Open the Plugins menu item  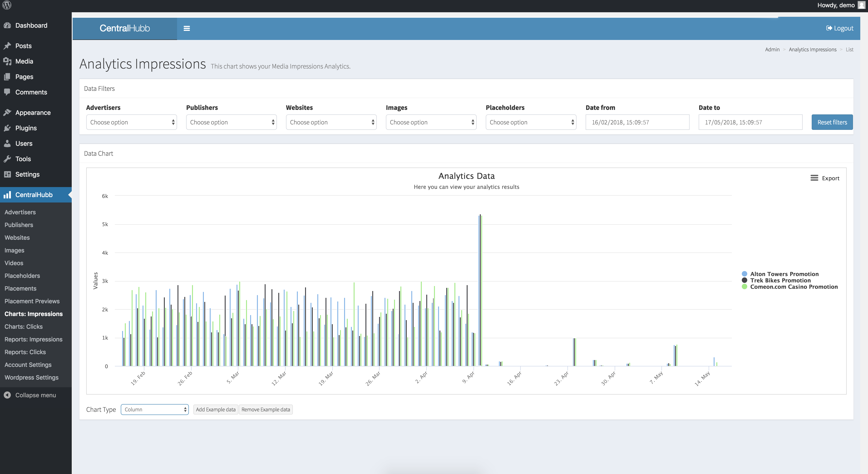[x=26, y=128]
